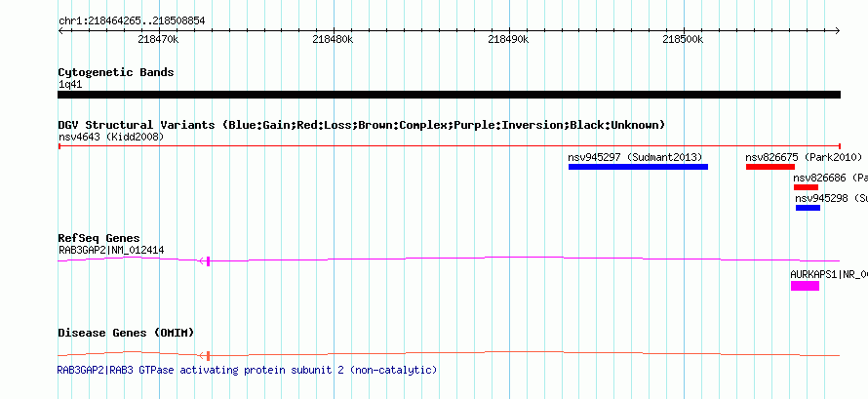This screenshot has width=868, height=399.
Task: Click the 218480k ruler tick label
Action: tap(333, 39)
